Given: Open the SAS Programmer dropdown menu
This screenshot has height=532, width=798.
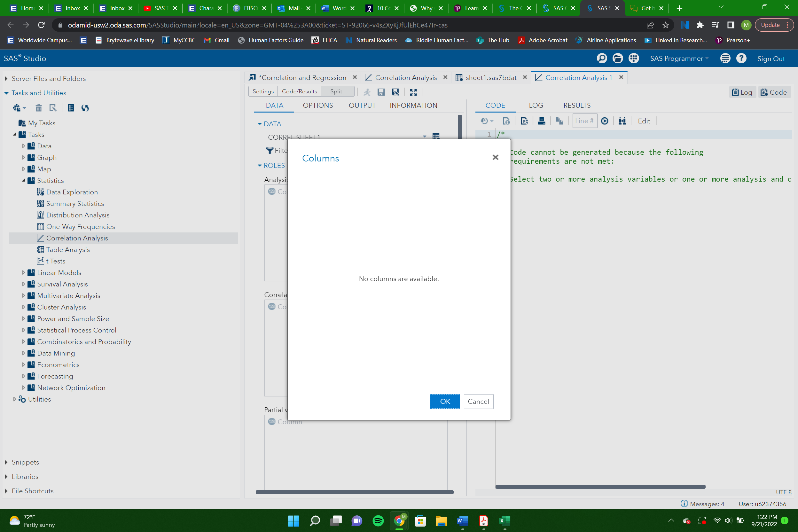Looking at the screenshot, I should tap(679, 59).
